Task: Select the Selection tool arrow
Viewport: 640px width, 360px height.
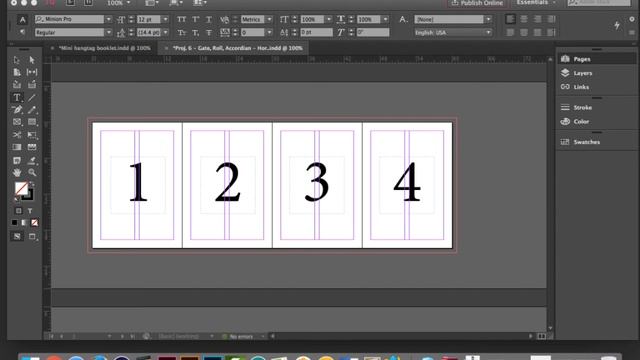Action: pyautogui.click(x=17, y=60)
